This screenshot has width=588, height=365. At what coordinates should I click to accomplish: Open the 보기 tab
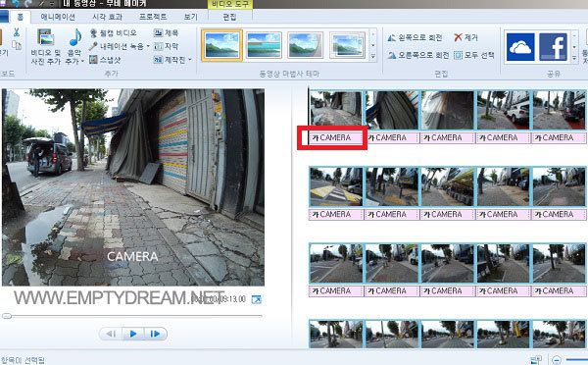pos(190,17)
